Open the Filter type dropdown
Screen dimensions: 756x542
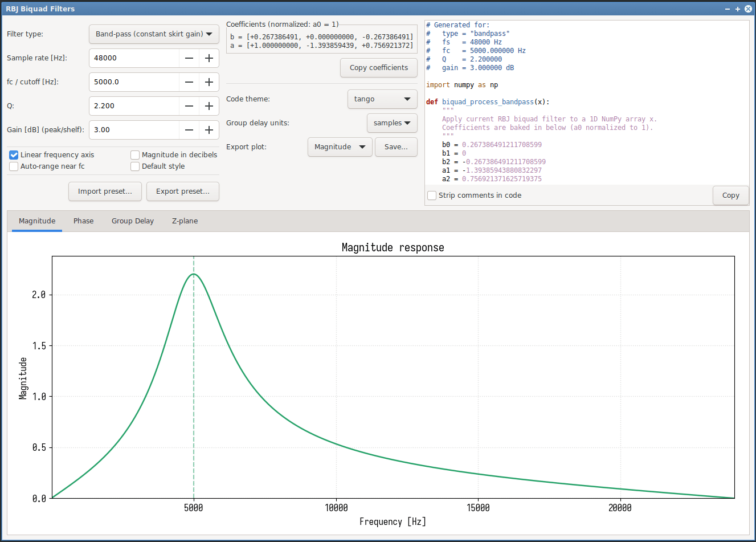pyautogui.click(x=154, y=34)
